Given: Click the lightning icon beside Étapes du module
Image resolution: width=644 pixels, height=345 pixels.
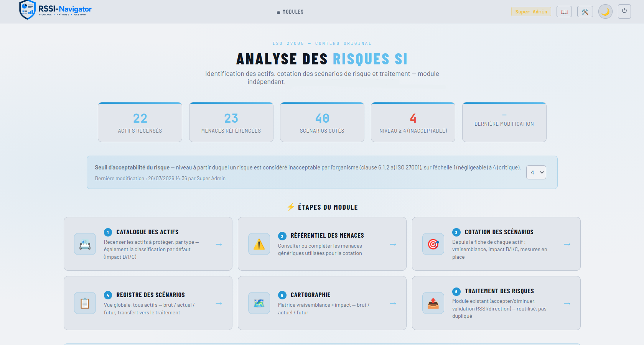Looking at the screenshot, I should click(x=291, y=207).
